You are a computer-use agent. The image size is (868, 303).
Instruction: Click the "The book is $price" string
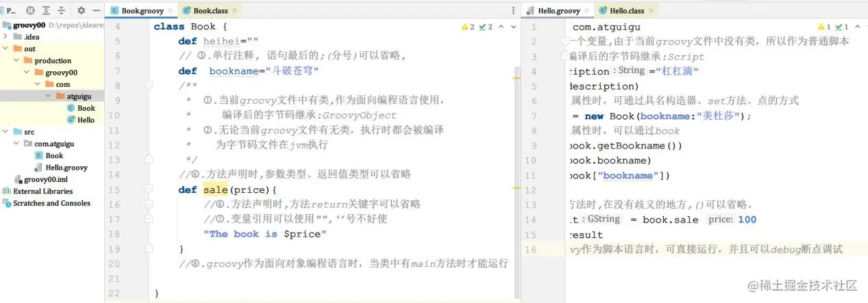(x=265, y=234)
